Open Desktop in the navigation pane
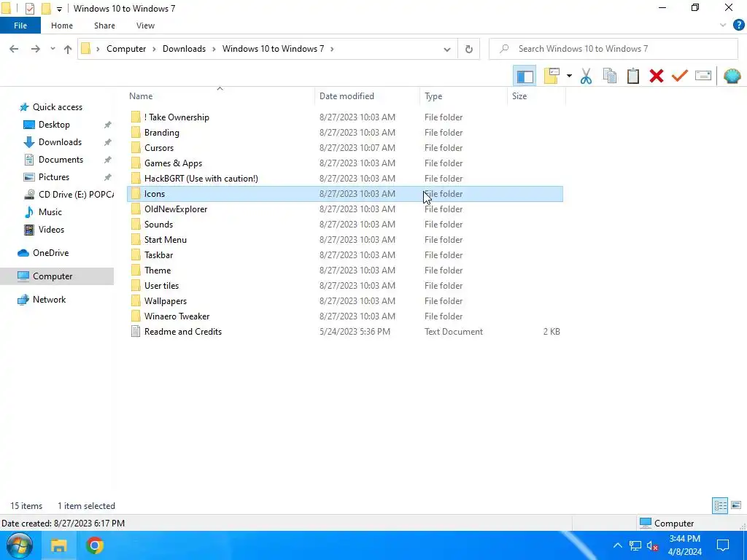Viewport: 747px width, 560px height. [x=54, y=125]
